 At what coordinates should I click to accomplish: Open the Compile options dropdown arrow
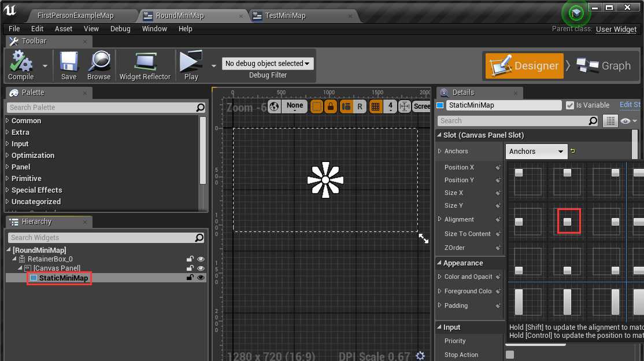pyautogui.click(x=45, y=66)
